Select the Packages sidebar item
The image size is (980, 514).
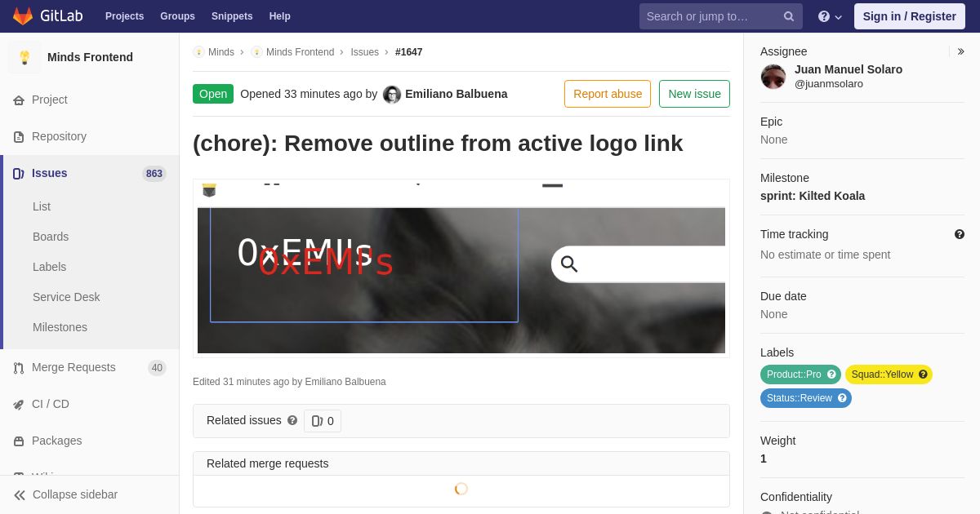(x=90, y=441)
